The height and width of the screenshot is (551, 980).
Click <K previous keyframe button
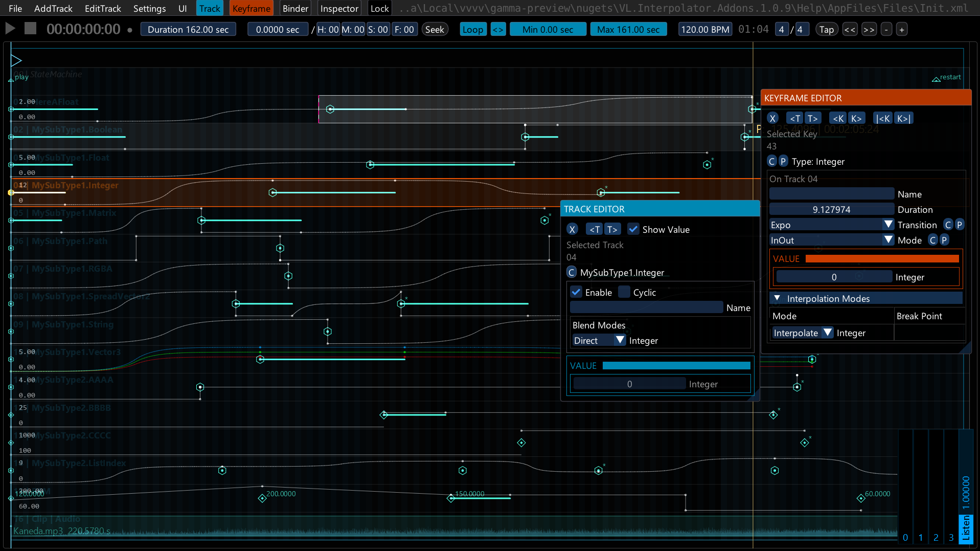[x=838, y=118]
